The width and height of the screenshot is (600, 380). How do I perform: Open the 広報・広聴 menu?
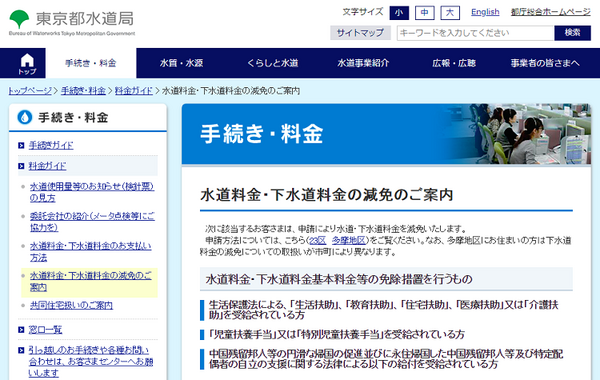(454, 63)
